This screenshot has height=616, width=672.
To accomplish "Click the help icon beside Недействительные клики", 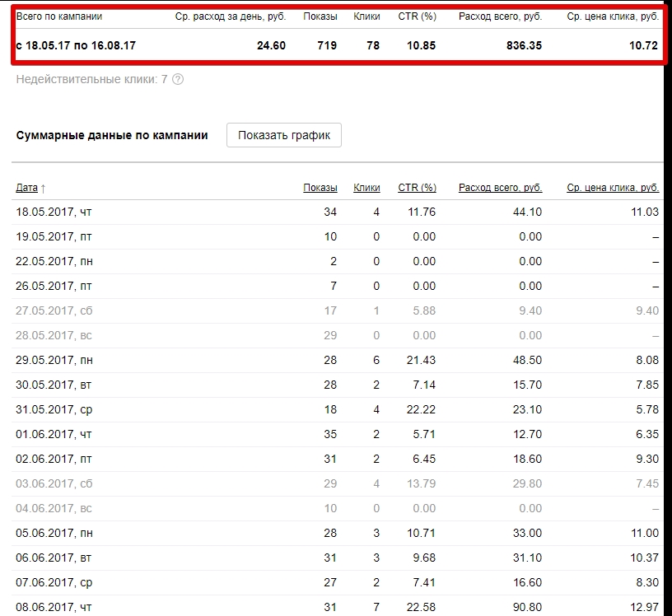I will (x=178, y=79).
